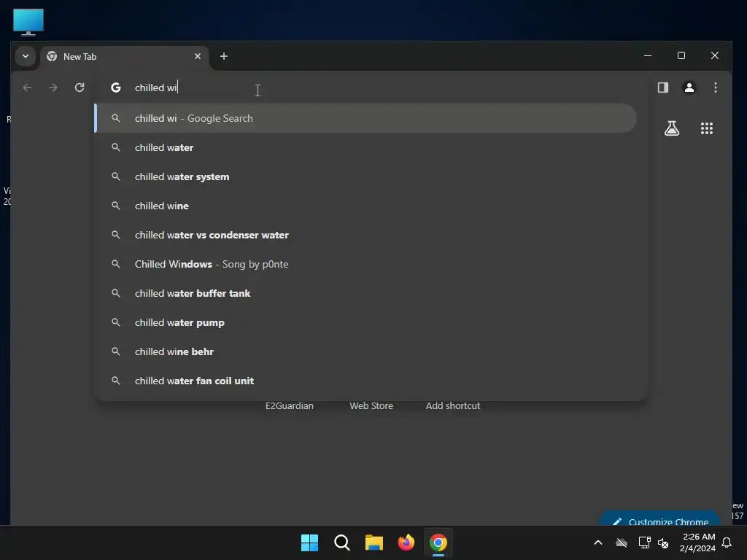Select the 'chilled wine' suggestion
Viewport: 747px width, 560px height.
[x=365, y=206]
